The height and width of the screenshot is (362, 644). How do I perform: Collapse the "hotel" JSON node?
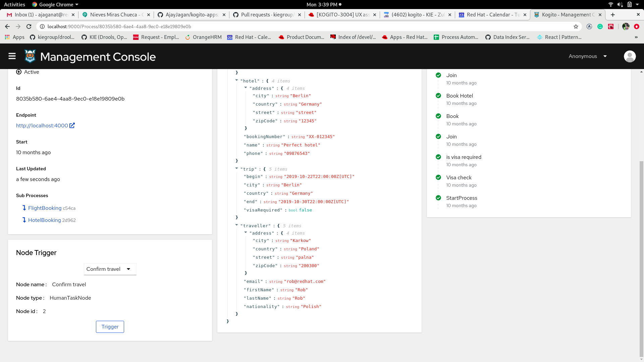[x=236, y=80]
